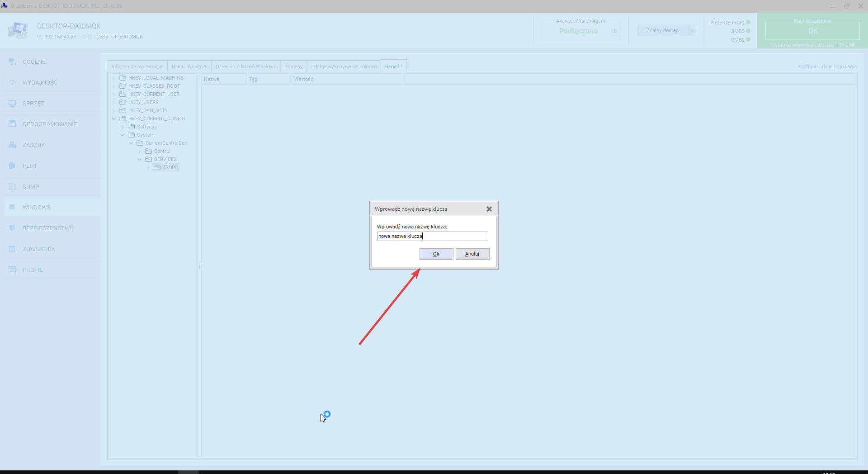This screenshot has width=868, height=474.
Task: Select the Software registry folder
Action: 147,127
